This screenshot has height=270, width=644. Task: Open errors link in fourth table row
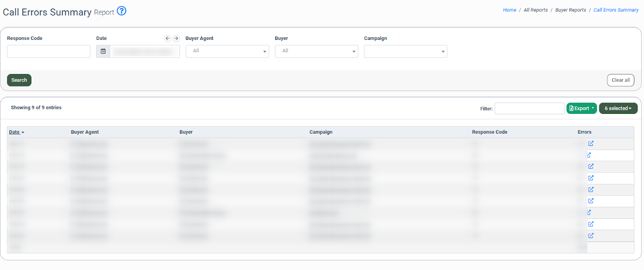coord(590,178)
